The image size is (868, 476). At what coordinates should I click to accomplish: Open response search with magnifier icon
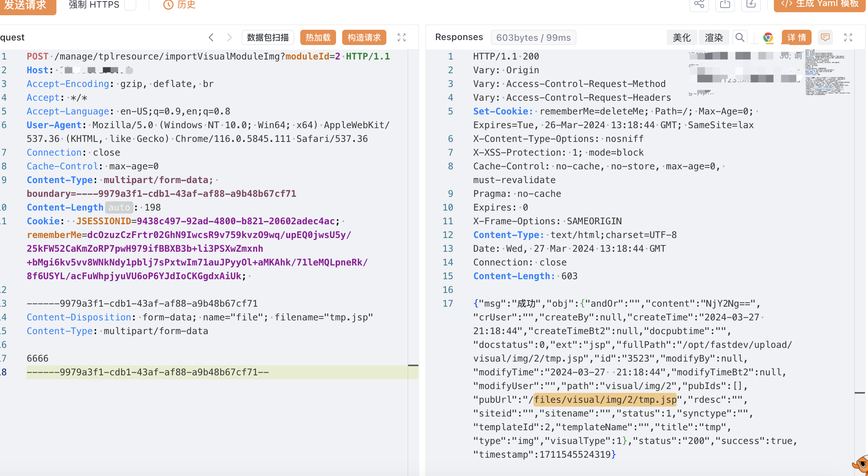740,37
